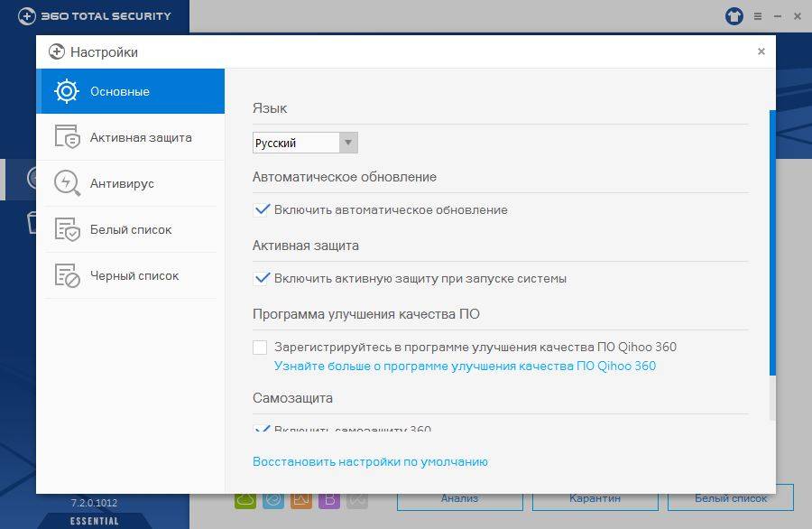
Task: Click the gear icon beside Основные
Action: click(67, 91)
